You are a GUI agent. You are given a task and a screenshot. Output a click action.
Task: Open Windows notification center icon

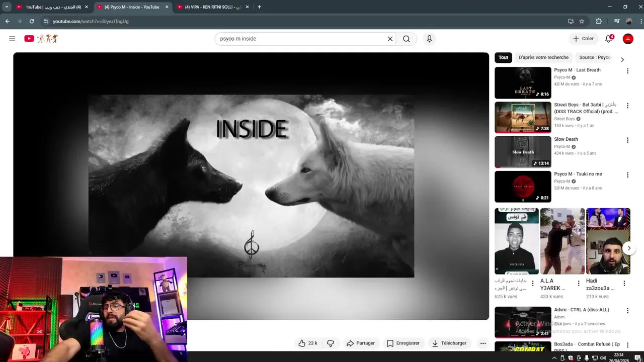coord(637,358)
